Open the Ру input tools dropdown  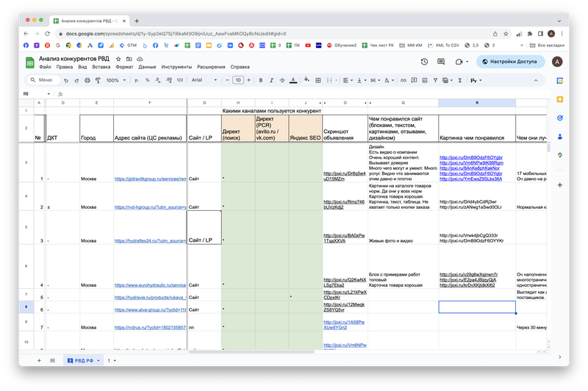coord(476,80)
